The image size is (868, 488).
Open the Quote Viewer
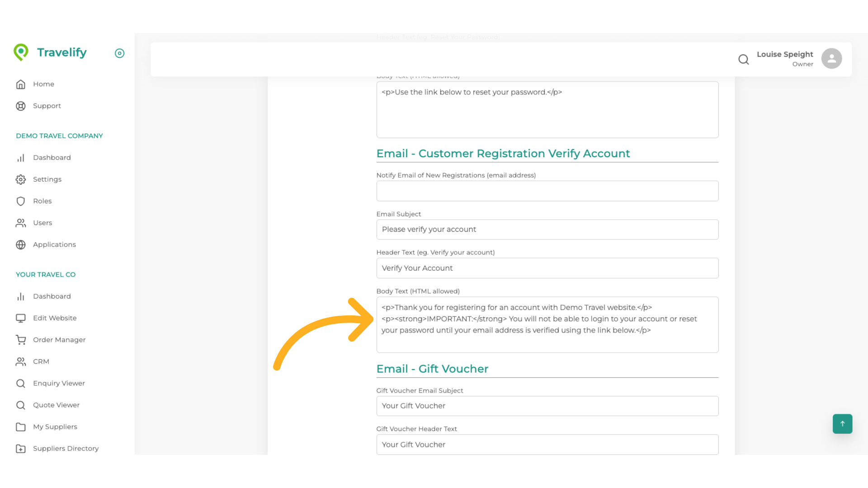[56, 405]
